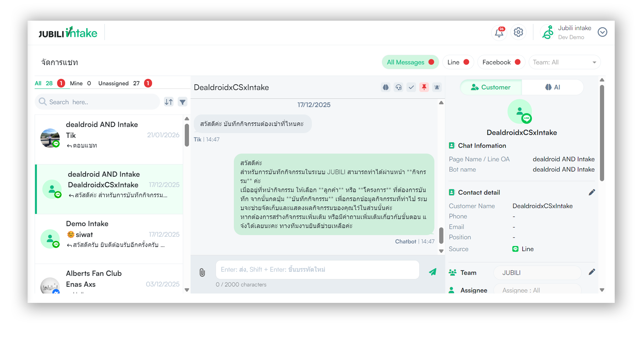
Task: Switch to the AI tab
Action: tap(553, 88)
